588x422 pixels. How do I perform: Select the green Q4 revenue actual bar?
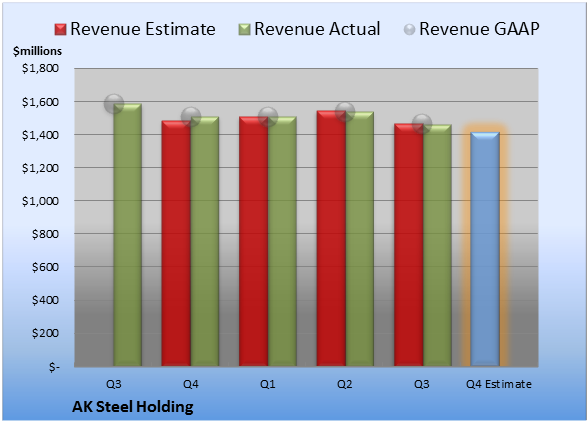point(205,241)
